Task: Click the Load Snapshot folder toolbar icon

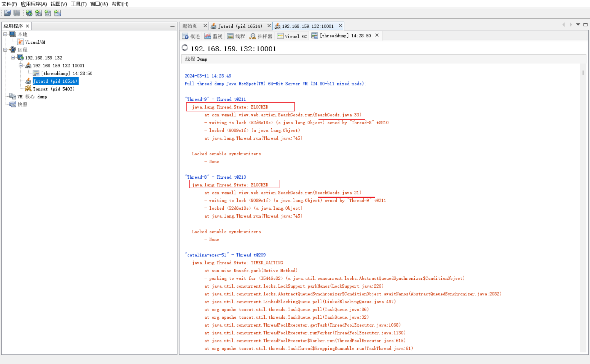Action: (x=7, y=13)
